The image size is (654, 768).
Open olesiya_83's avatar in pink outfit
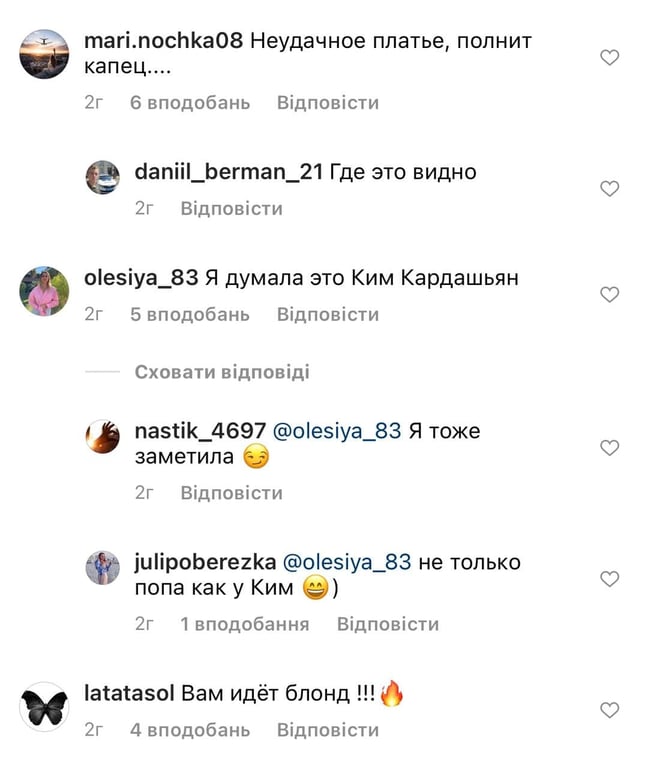tap(44, 291)
